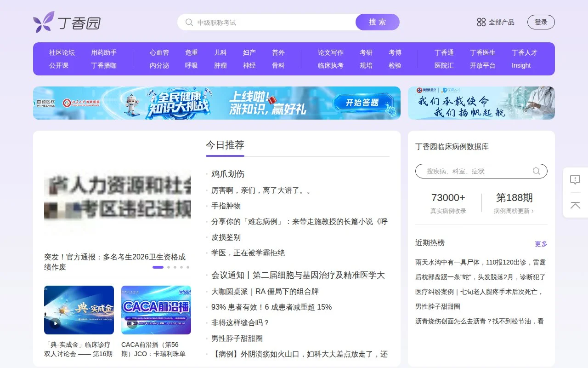Open Insight link

coord(521,65)
